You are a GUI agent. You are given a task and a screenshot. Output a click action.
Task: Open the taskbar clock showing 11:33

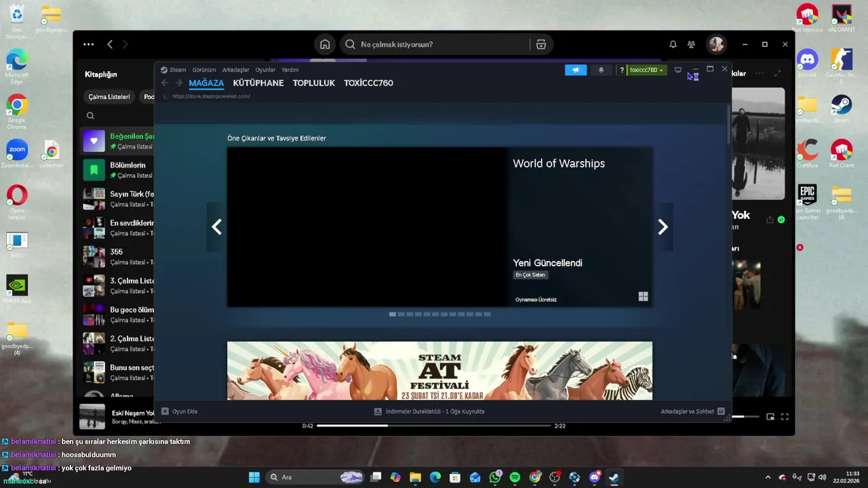click(846, 477)
